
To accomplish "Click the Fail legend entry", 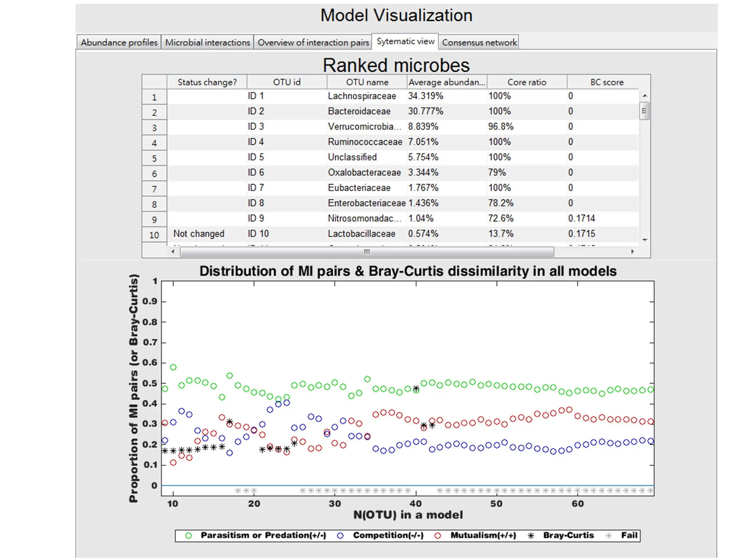I will click(x=621, y=535).
